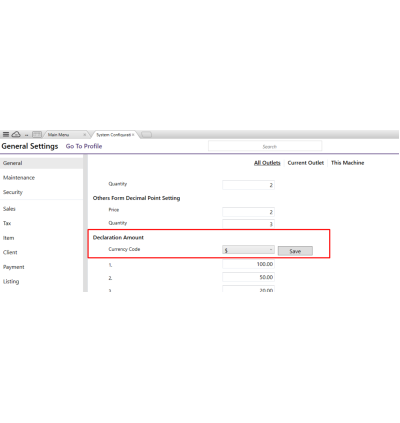Edit declaration amount 1 field 100.00
This screenshot has width=400, height=423.
coord(248,264)
